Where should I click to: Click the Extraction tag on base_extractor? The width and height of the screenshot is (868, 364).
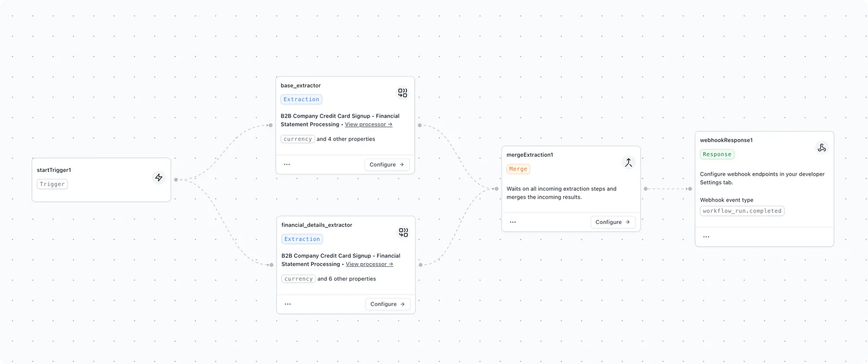302,99
